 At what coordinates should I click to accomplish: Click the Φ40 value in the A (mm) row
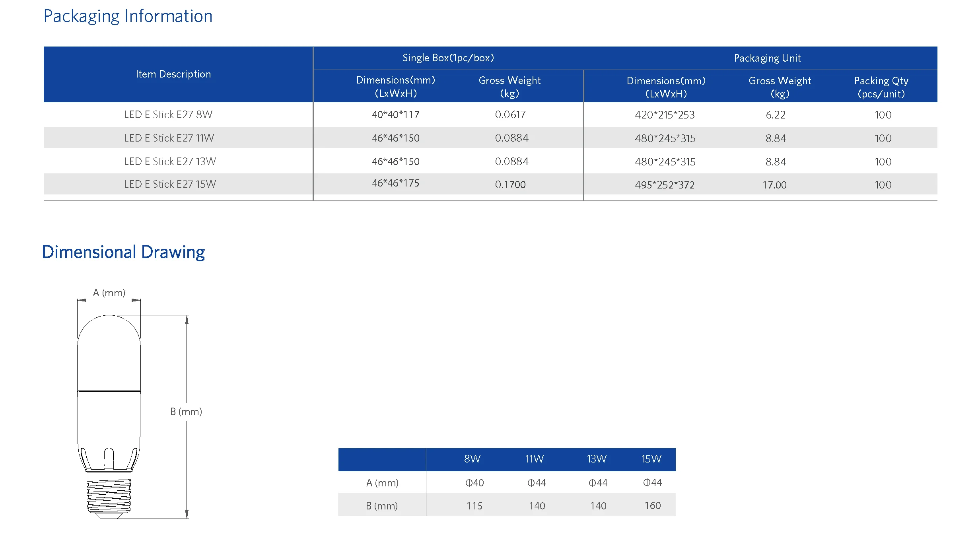[x=474, y=483]
